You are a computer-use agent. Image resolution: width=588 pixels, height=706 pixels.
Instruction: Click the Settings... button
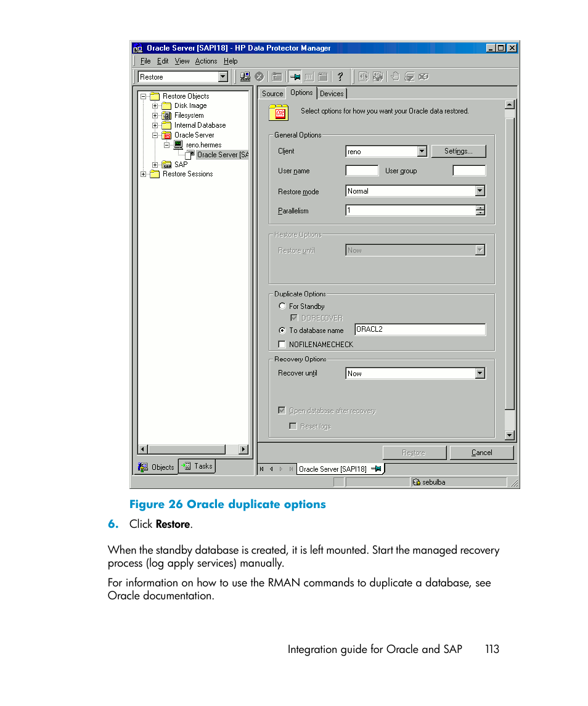click(459, 151)
